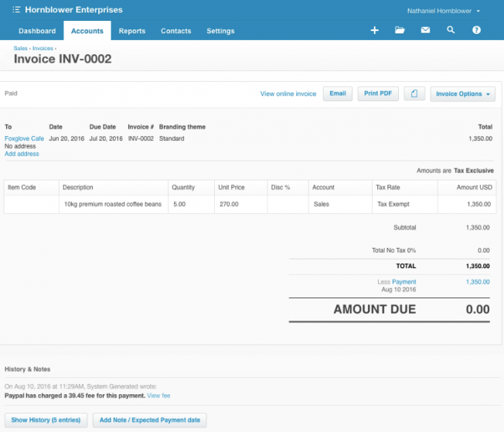Click the Paypal fee note text
The width and height of the screenshot is (504, 432).
(75, 396)
